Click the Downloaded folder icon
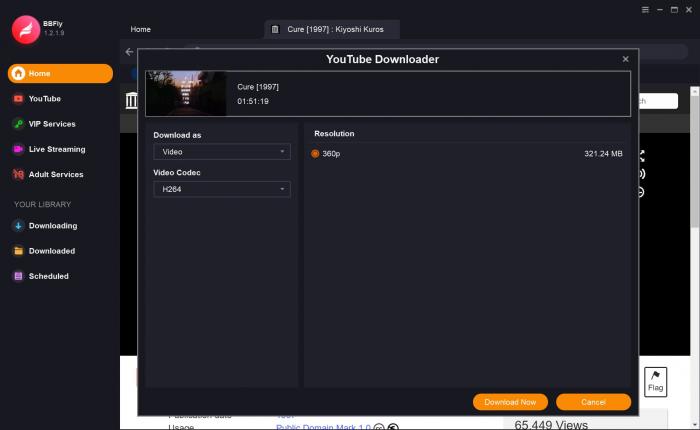 point(18,251)
